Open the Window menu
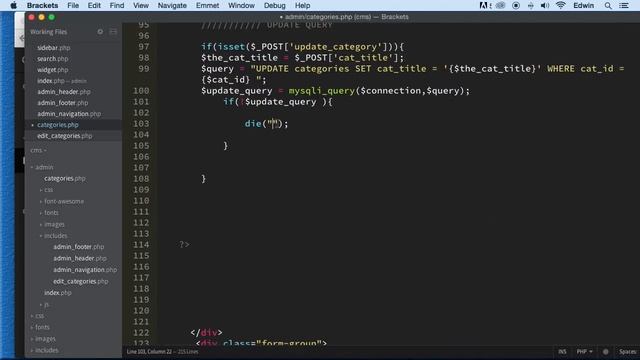The width and height of the screenshot is (640, 360). coord(241,5)
